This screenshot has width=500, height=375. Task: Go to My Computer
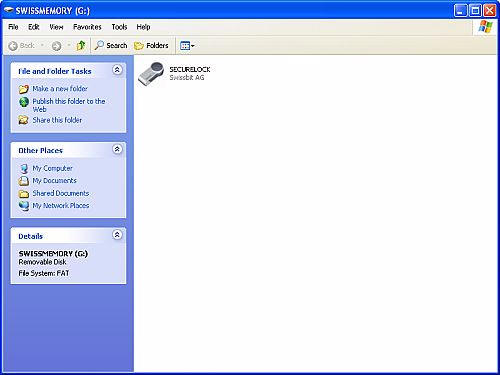pyautogui.click(x=52, y=168)
